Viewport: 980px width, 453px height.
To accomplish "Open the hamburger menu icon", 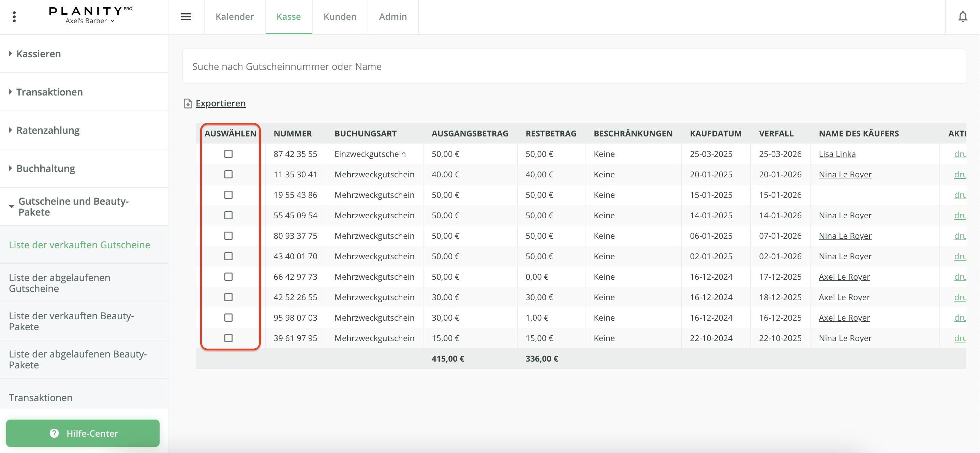I will (x=186, y=17).
